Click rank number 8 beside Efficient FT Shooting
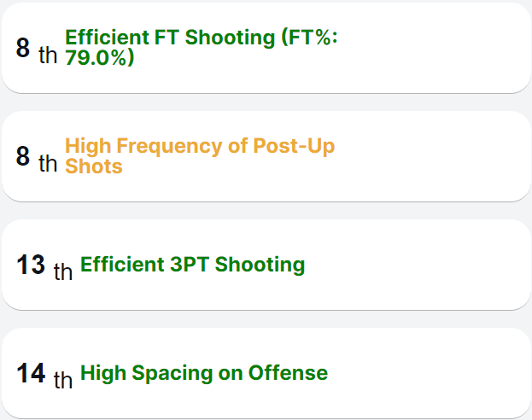 (x=23, y=48)
